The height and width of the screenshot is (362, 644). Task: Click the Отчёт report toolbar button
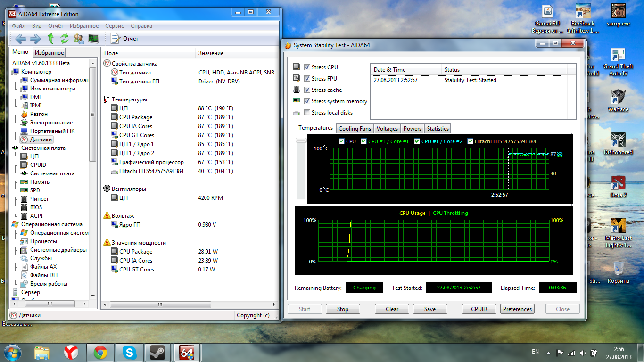point(125,39)
